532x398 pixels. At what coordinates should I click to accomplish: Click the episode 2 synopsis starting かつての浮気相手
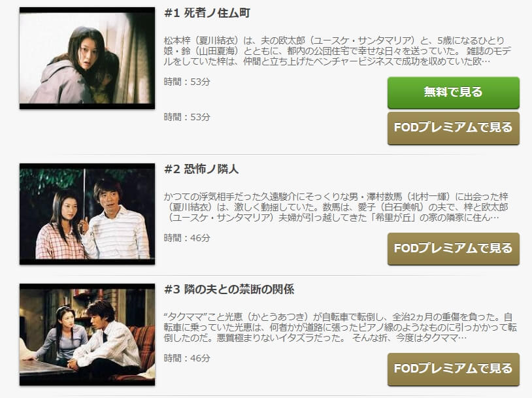click(x=336, y=207)
